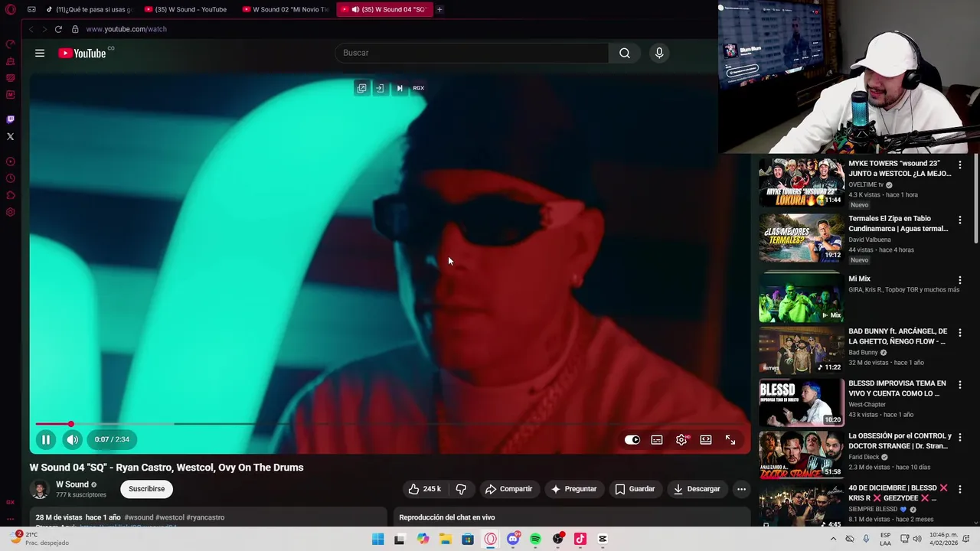The width and height of the screenshot is (980, 551).
Task: Toggle autoplay switch in player
Action: (x=632, y=440)
